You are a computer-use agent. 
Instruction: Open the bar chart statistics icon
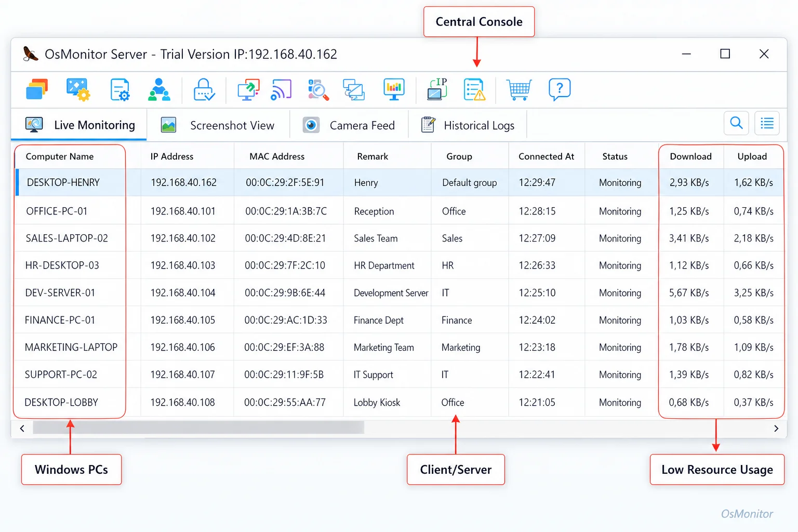[394, 89]
